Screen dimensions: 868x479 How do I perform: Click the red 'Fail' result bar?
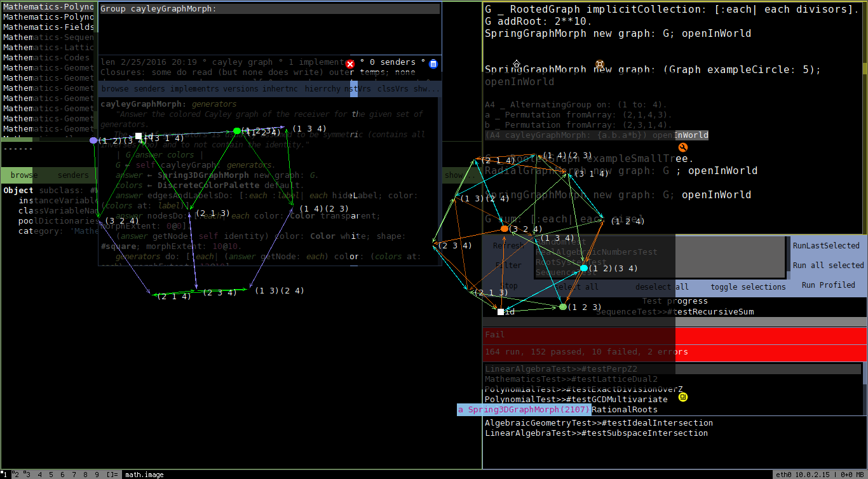[x=675, y=335]
